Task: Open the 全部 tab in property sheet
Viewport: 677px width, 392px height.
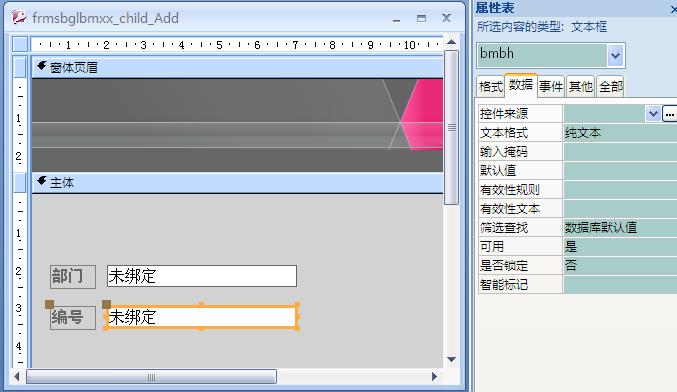Action: coord(611,87)
